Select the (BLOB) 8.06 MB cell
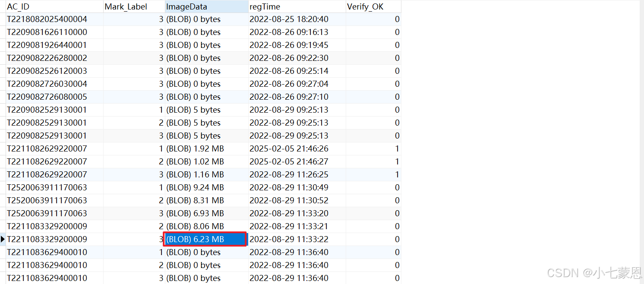Screen dimensions: 644x284 (x=207, y=227)
